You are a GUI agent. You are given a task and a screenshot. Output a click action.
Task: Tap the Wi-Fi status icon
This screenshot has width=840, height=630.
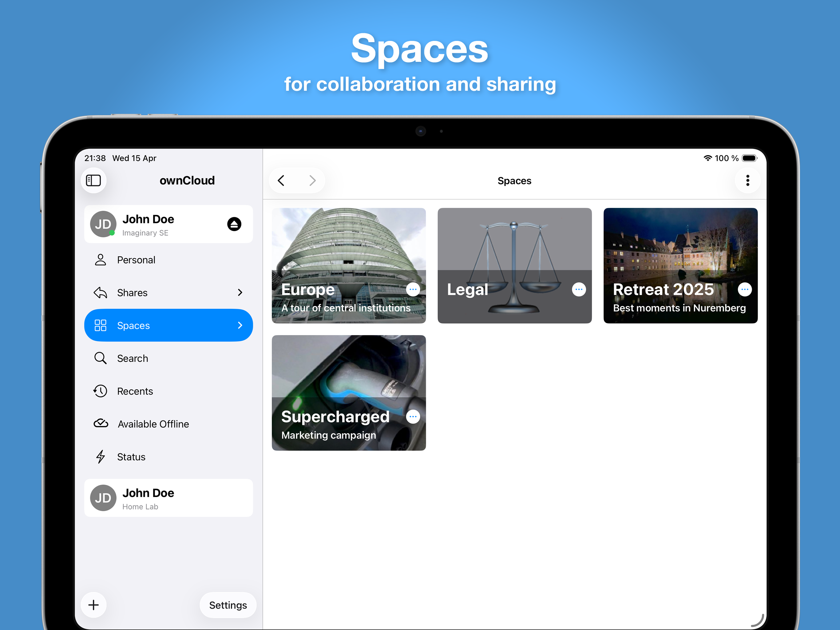[708, 158]
